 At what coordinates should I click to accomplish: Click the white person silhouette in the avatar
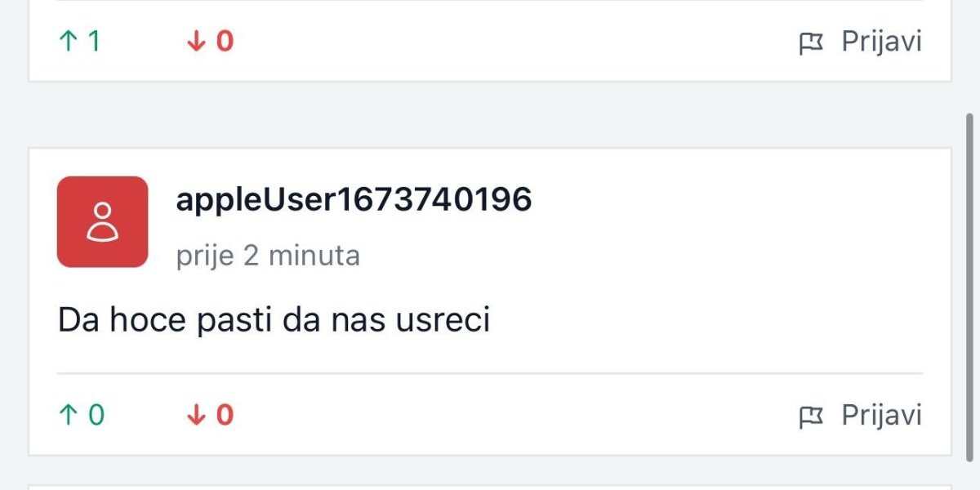click(102, 222)
